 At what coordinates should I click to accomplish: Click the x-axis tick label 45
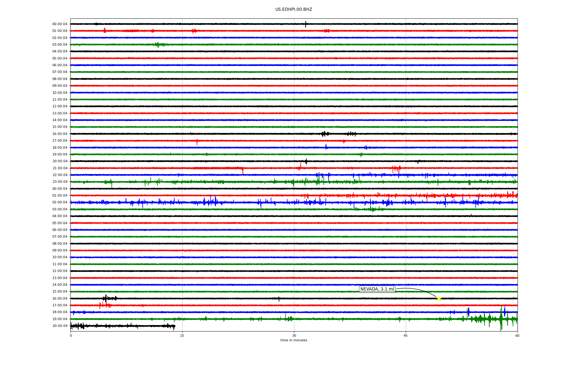click(x=406, y=335)
